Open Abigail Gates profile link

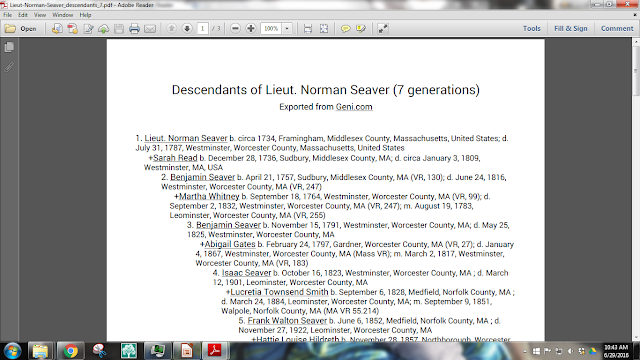tap(230, 244)
